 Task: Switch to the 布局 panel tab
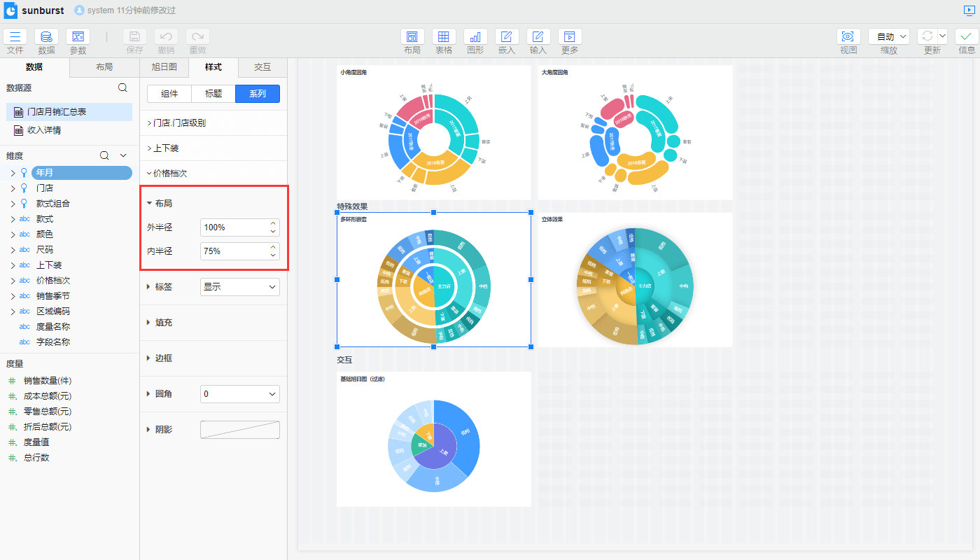104,67
